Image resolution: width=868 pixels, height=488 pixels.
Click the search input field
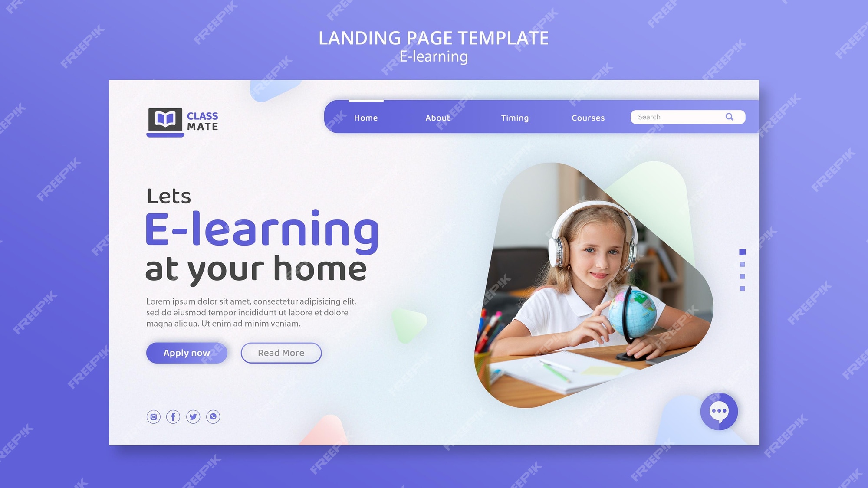click(686, 118)
